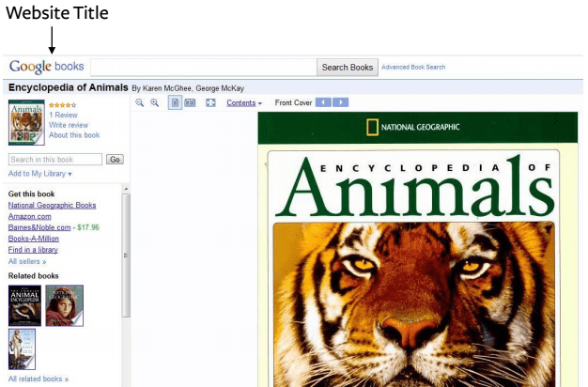The width and height of the screenshot is (588, 387).
Task: Open Amazon.com seller link
Action: pyautogui.click(x=30, y=216)
